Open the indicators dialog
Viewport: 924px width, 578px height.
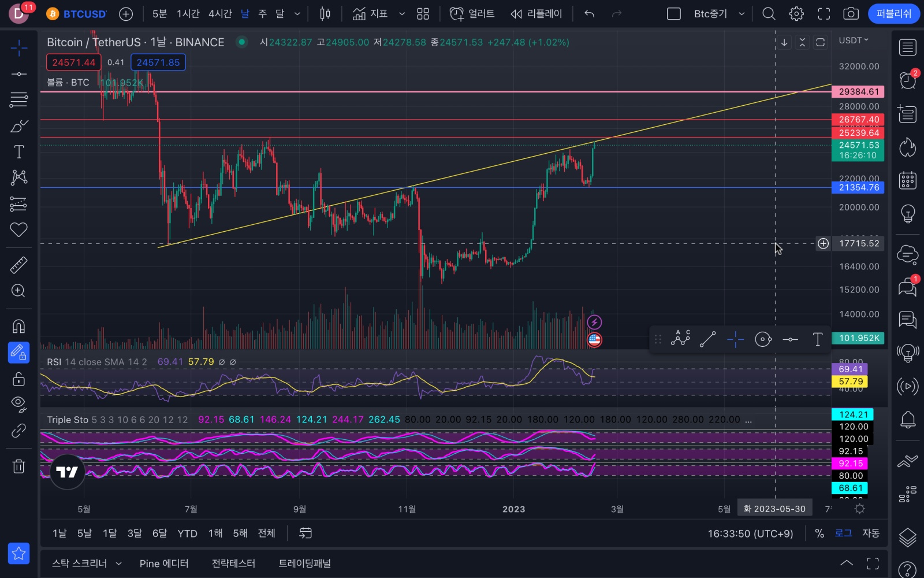click(x=370, y=14)
